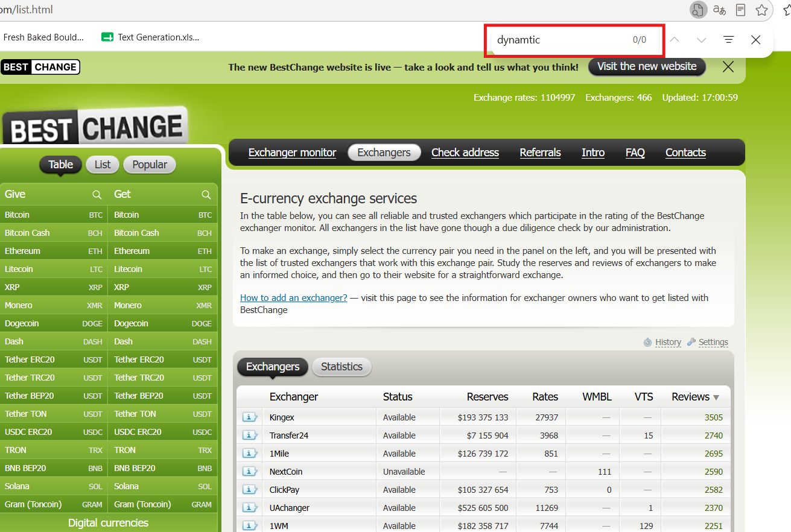
Task: Sort table by Exchanger column header
Action: (294, 397)
